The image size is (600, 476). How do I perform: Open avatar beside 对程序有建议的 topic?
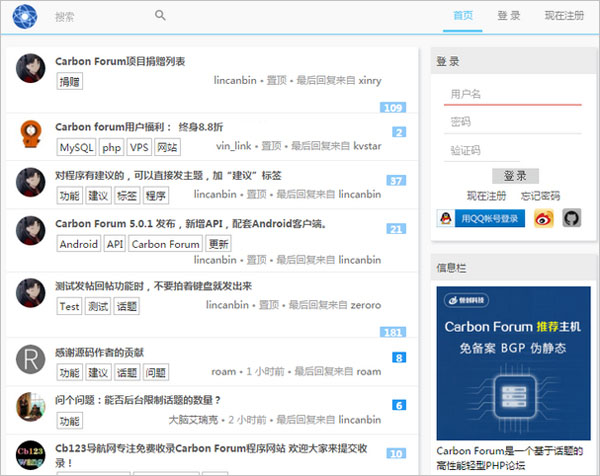31,182
